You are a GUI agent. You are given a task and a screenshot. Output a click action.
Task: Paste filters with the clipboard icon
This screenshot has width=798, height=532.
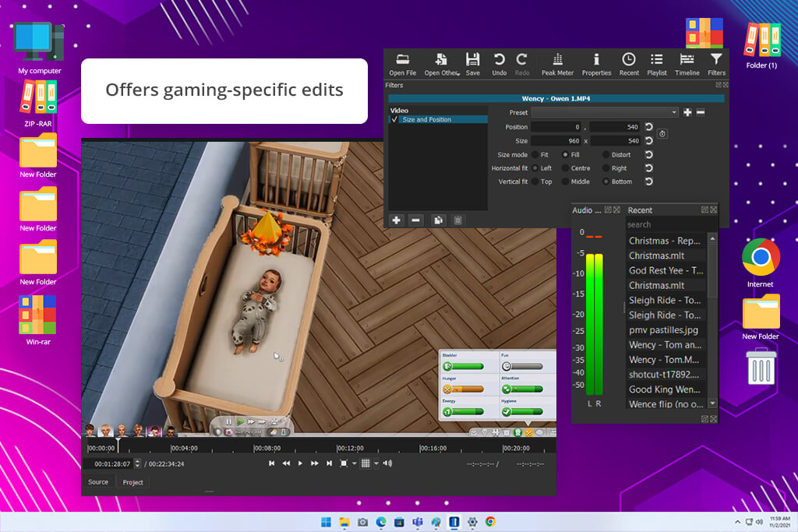click(x=457, y=220)
